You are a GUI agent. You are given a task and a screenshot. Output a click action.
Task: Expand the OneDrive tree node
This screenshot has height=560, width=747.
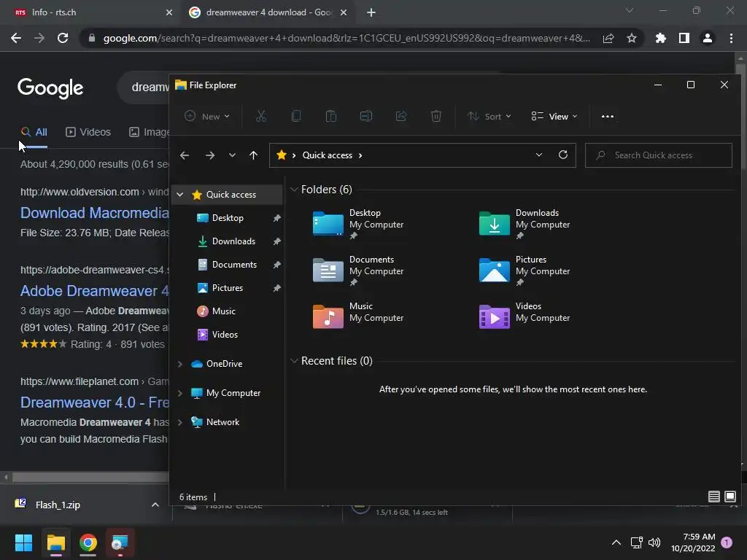[179, 364]
